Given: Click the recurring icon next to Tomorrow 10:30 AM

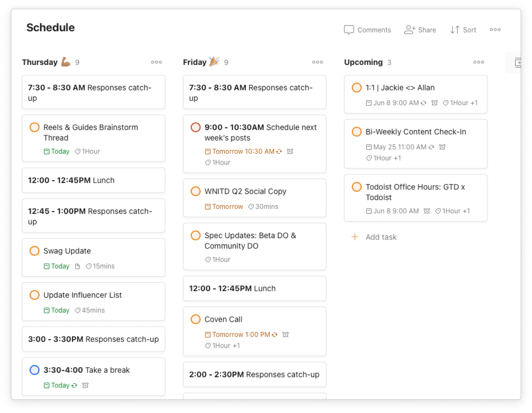Looking at the screenshot, I should pos(280,151).
